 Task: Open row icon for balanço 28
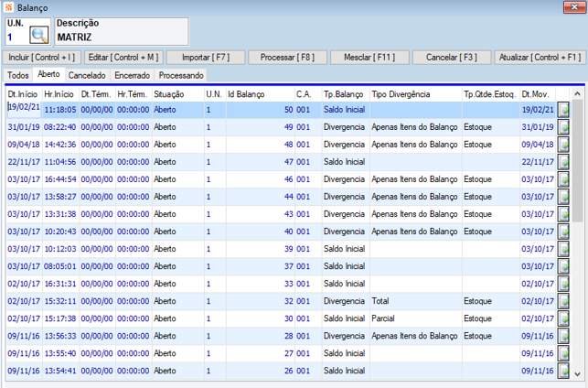click(x=563, y=336)
